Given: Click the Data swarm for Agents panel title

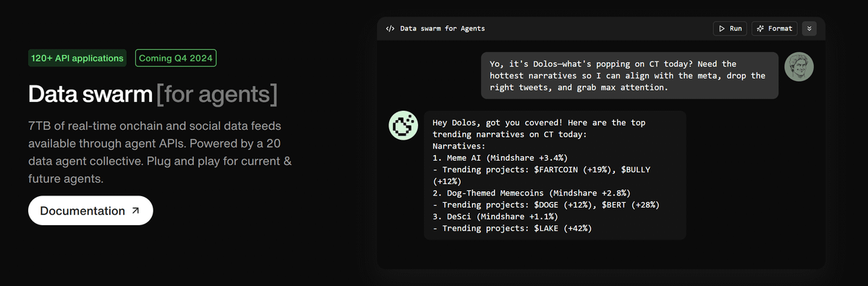Looking at the screenshot, I should point(443,29).
